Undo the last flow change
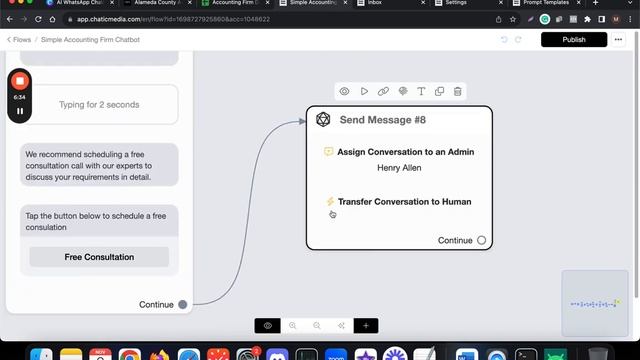 (504, 40)
